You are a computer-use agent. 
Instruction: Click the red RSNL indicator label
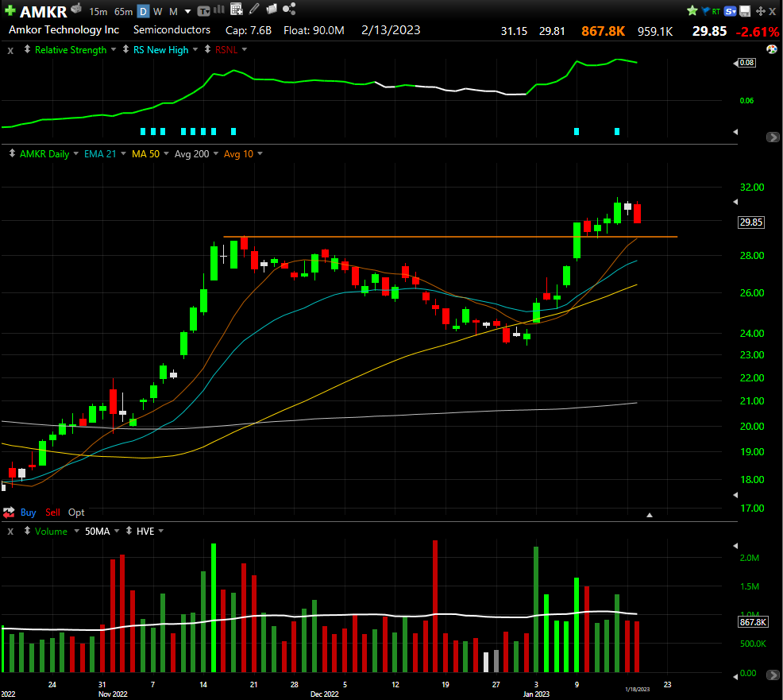[226, 49]
